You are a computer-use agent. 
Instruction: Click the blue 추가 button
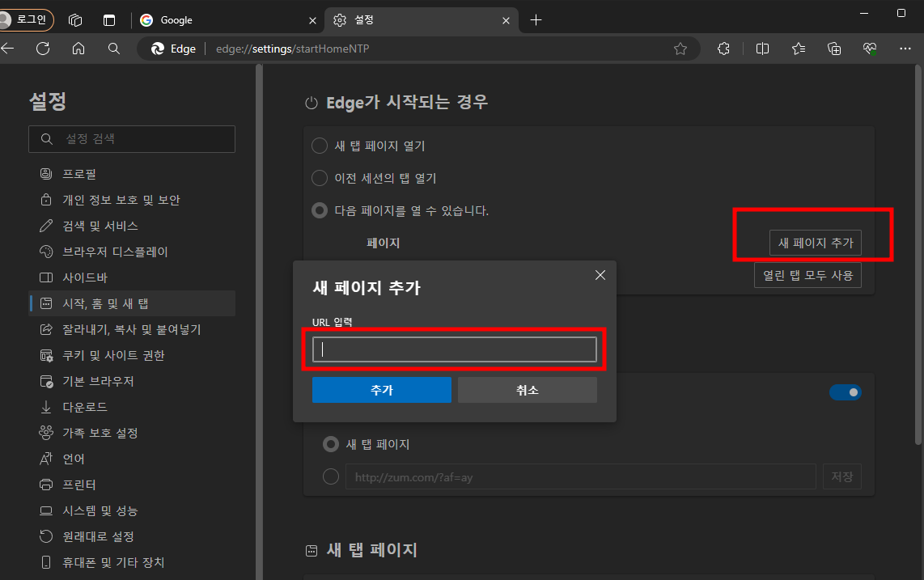(382, 390)
